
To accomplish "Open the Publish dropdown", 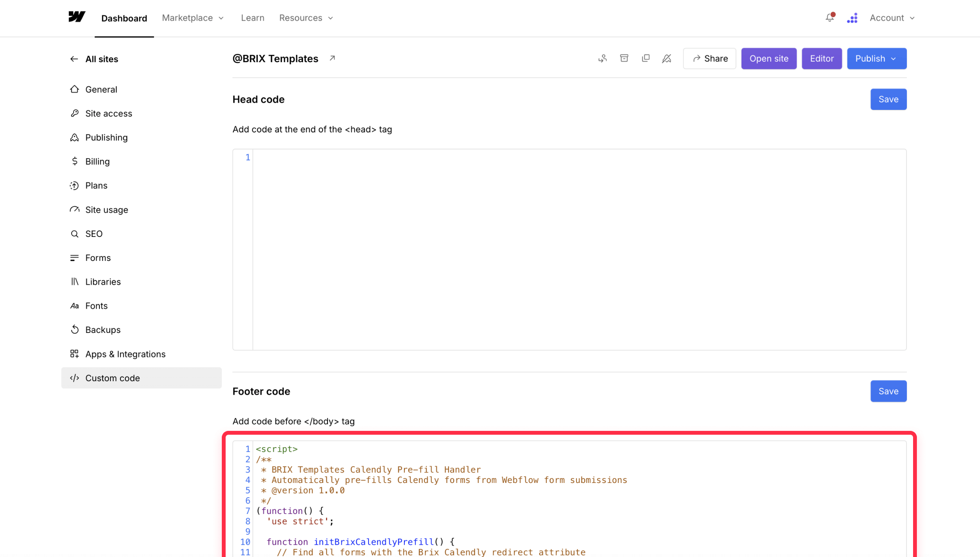I will tap(876, 58).
